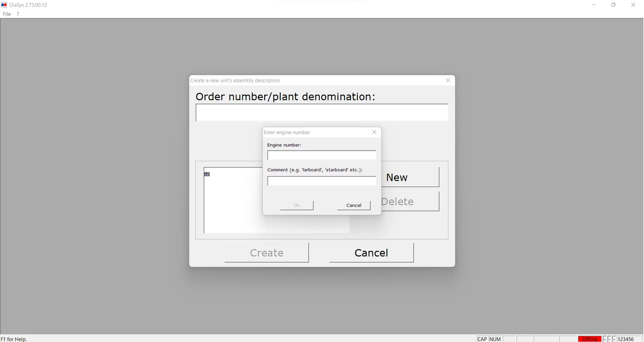
Task: Close the Create new unit's assembly dialog
Action: [x=448, y=81]
